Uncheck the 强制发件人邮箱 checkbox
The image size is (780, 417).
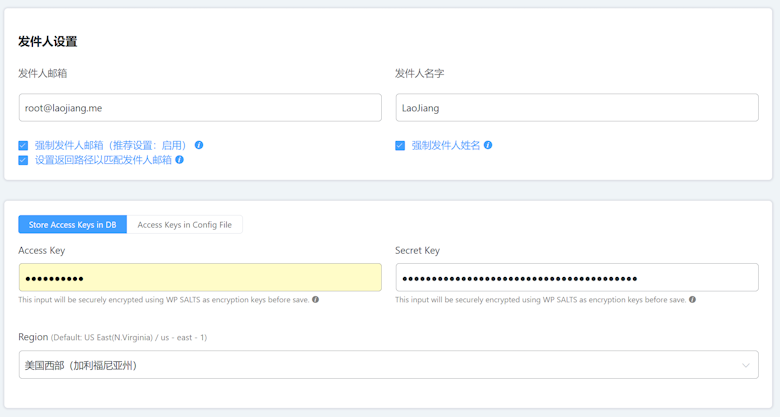(23, 146)
